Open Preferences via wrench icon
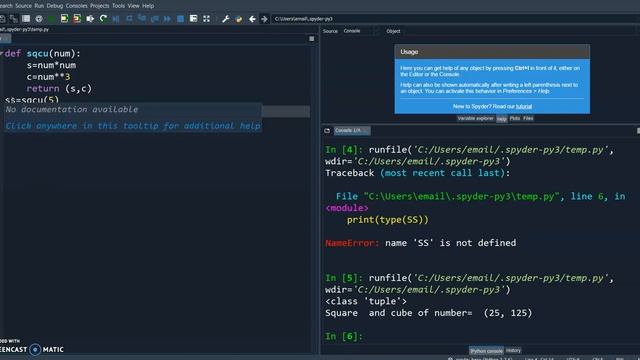Image resolution: width=640 pixels, height=360 pixels. [x=226, y=19]
